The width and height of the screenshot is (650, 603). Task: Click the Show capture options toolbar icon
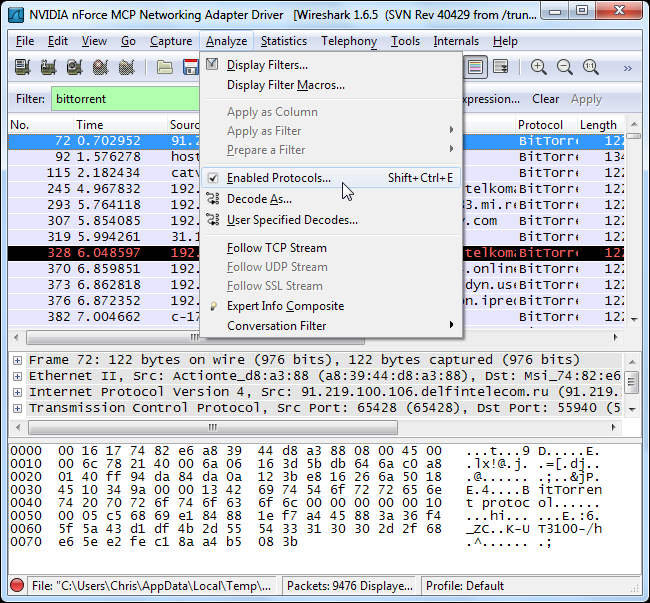click(49, 67)
